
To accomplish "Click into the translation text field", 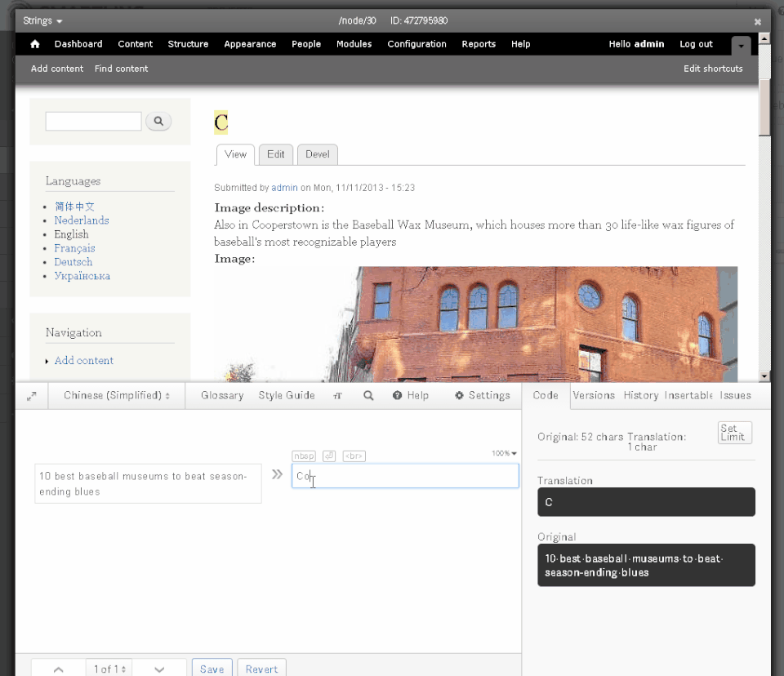I will 406,476.
